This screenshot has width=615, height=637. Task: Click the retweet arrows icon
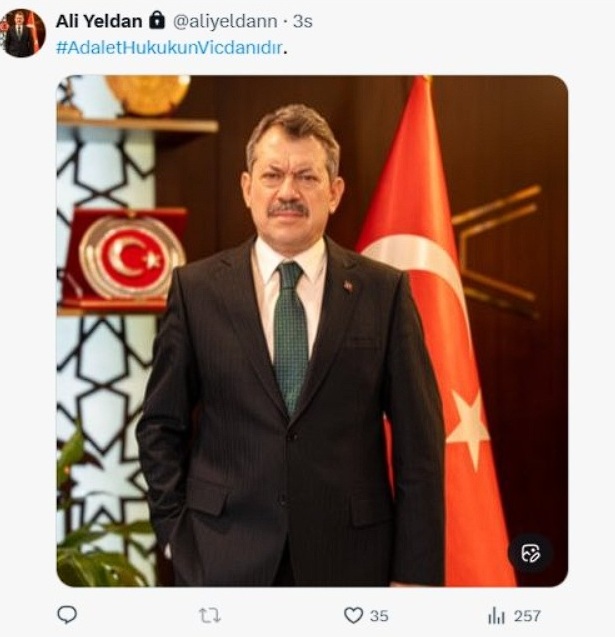coord(210,615)
